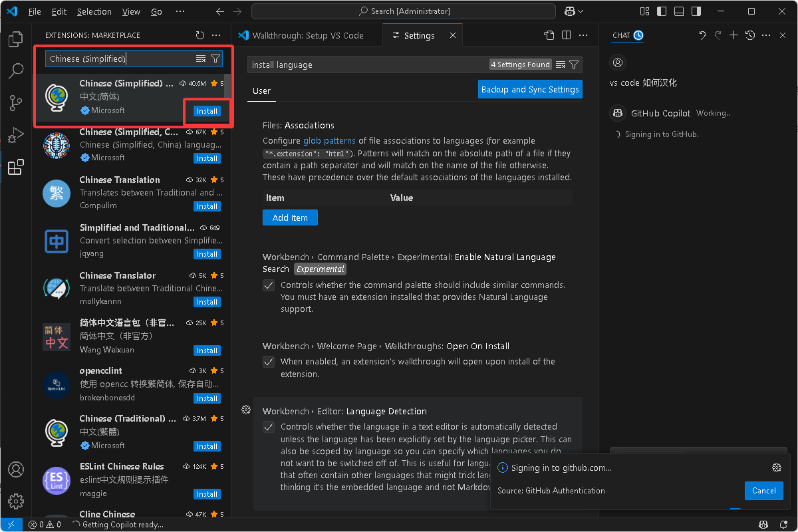Show problems errors and warnings count
Screen dimensions: 798x532
point(45,525)
